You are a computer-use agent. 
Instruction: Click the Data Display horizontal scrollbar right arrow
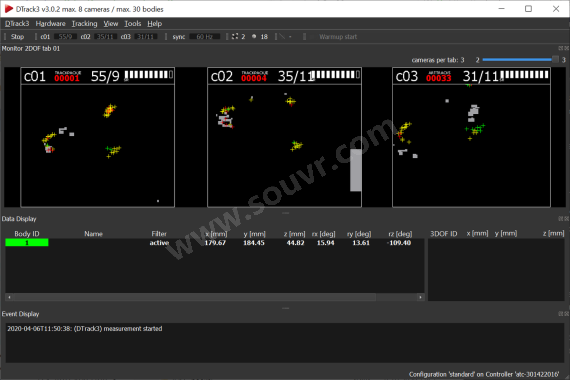point(420,297)
